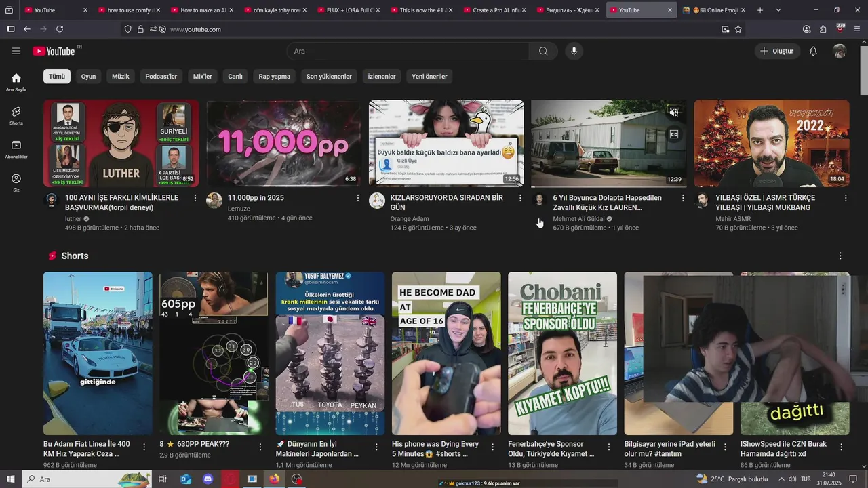This screenshot has width=868, height=488.
Task: List all browser tabs dropdown
Action: pyautogui.click(x=778, y=10)
